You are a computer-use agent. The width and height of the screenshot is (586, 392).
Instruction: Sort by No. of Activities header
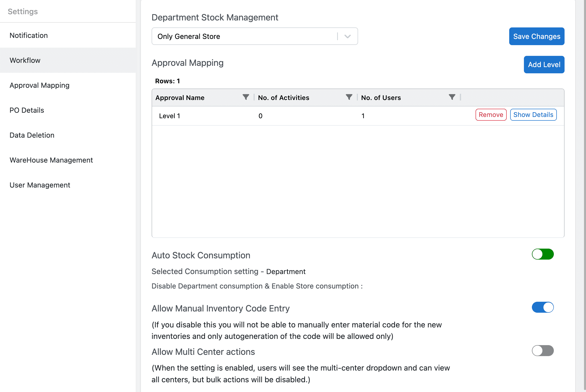click(x=284, y=98)
